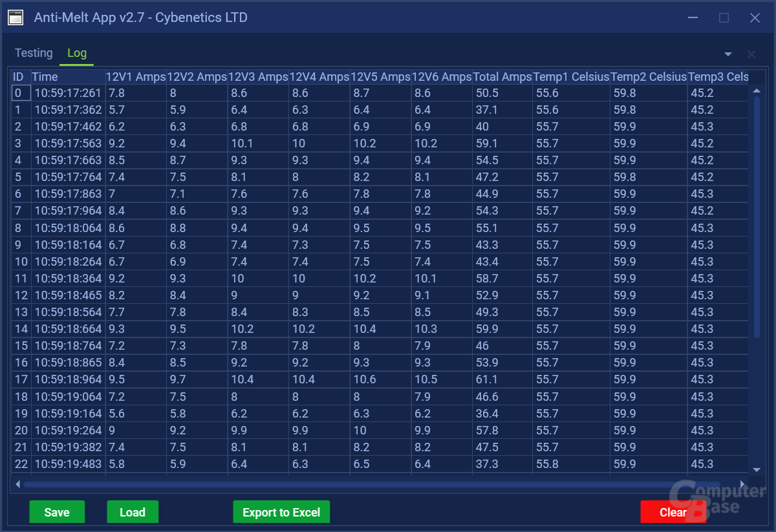Select Temp1 cell 55.8 in row 22

[x=572, y=463]
